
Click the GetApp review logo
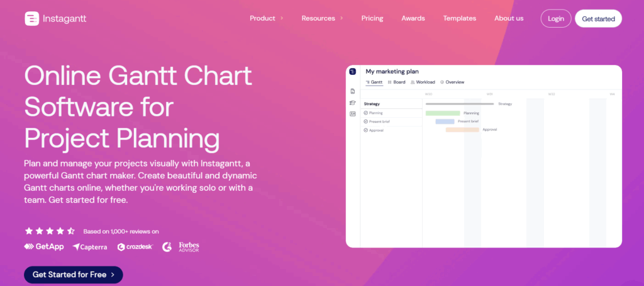click(x=44, y=247)
